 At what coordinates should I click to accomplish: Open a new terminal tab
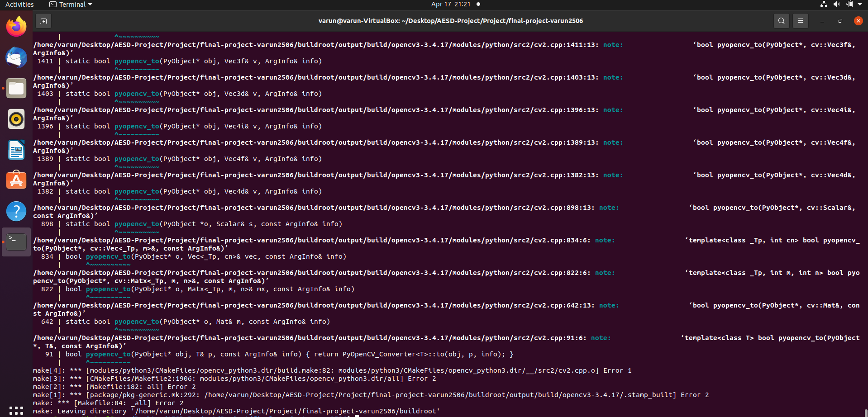(43, 21)
